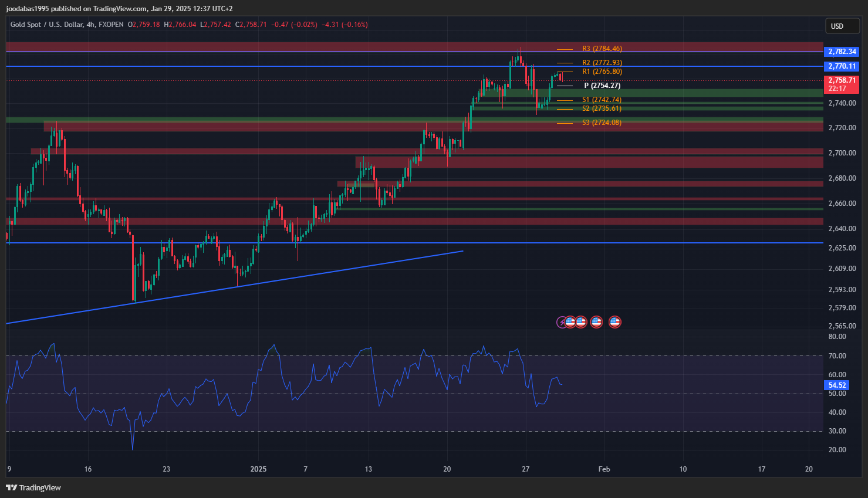
Task: Click the TradingView logo at bottom left
Action: 33,487
